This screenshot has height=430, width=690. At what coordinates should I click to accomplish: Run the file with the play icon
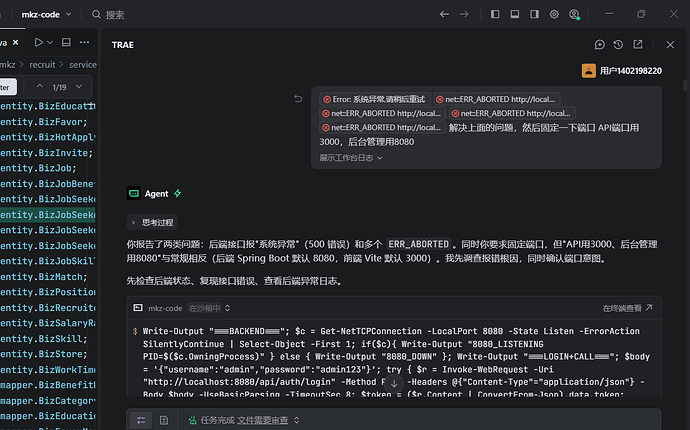coord(39,42)
